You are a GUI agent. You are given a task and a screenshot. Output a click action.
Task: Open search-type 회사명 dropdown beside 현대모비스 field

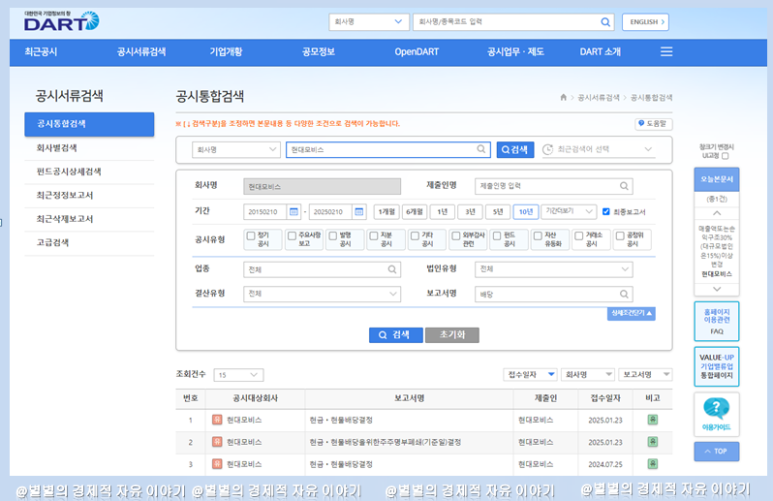point(236,149)
